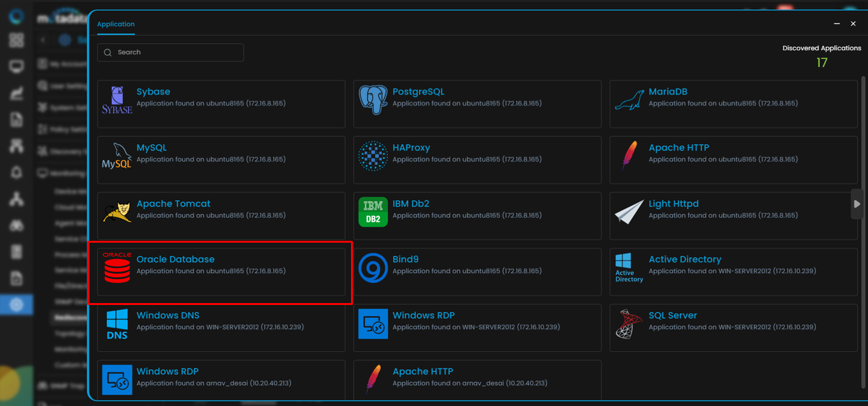Click the Light Httpd paper plane icon
The image size is (868, 406).
point(630,212)
